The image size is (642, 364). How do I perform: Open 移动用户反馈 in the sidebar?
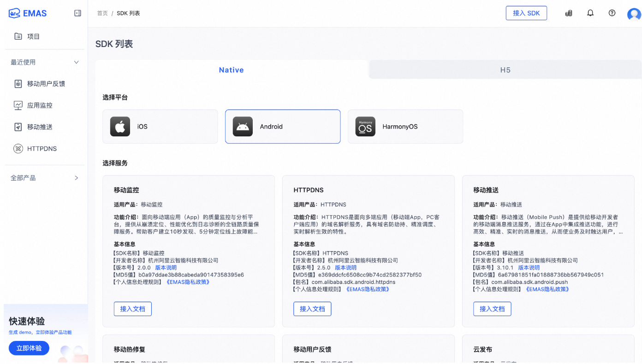[x=46, y=84]
